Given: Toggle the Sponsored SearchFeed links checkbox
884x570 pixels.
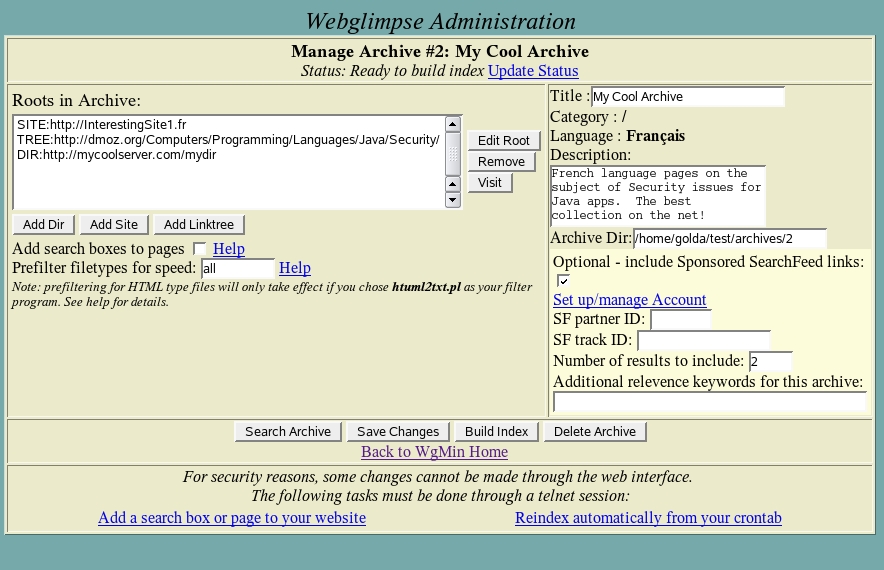Looking at the screenshot, I should (563, 281).
